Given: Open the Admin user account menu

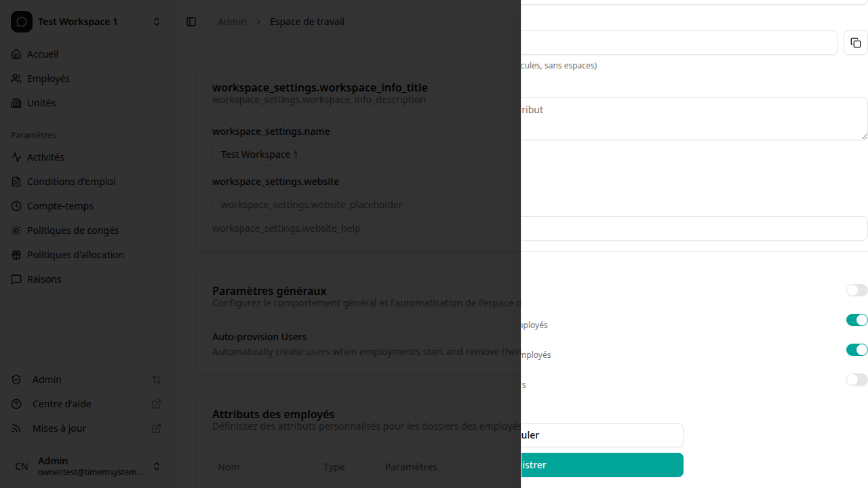Looking at the screenshot, I should click(157, 466).
